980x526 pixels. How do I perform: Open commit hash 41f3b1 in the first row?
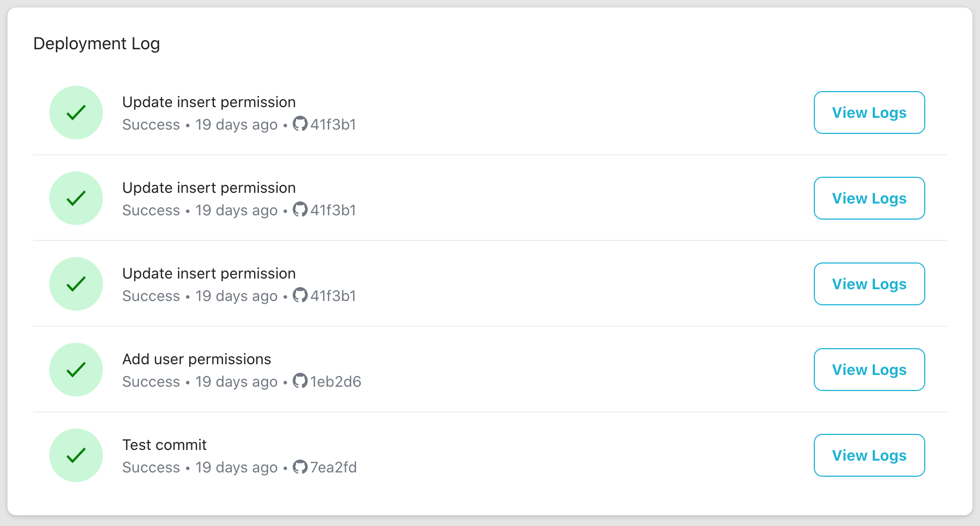(x=333, y=124)
